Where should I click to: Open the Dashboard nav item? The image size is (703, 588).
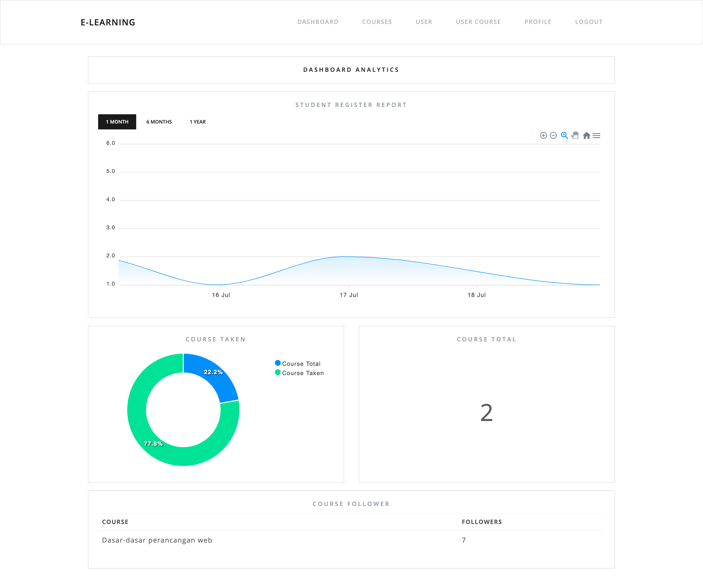[x=317, y=22]
